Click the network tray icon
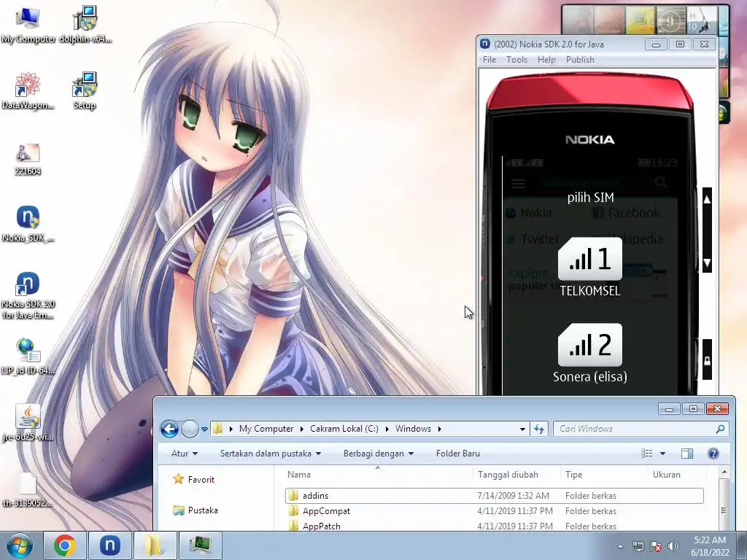Image resolution: width=747 pixels, height=560 pixels. (x=638, y=546)
